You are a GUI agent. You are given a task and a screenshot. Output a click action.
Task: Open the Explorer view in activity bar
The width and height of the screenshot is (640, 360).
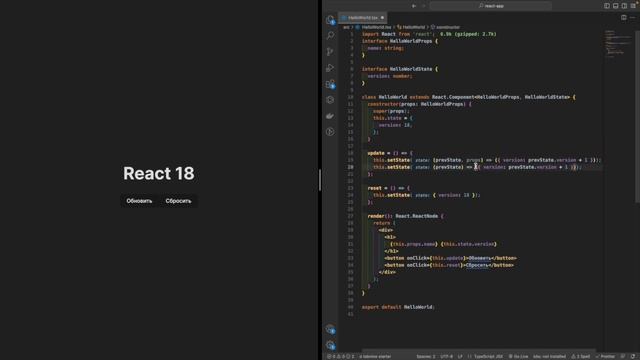pyautogui.click(x=330, y=20)
